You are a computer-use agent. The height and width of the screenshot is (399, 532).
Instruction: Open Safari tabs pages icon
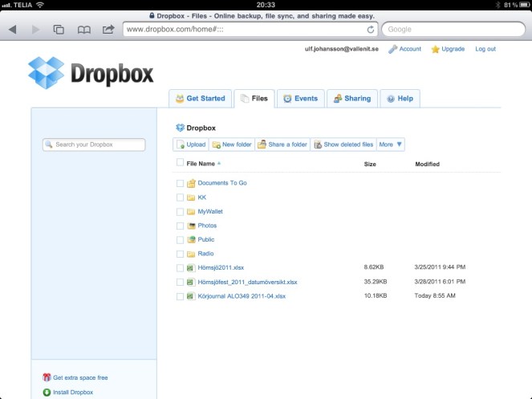tap(59, 30)
